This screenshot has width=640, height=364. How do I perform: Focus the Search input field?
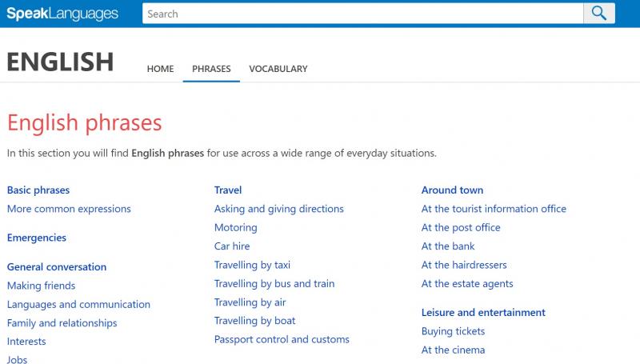tap(362, 14)
